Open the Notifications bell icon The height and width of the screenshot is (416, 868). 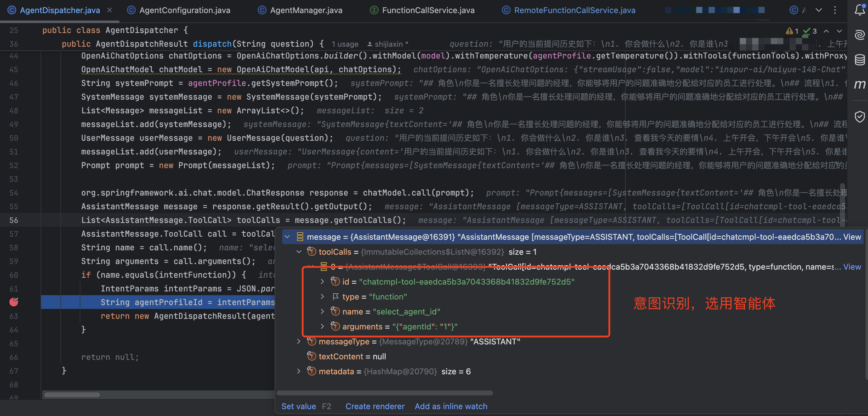pos(860,10)
